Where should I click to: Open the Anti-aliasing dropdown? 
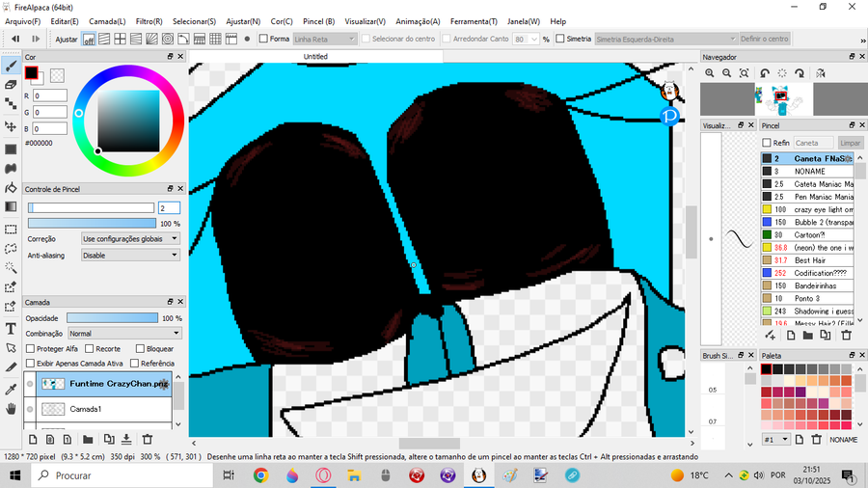(x=130, y=256)
